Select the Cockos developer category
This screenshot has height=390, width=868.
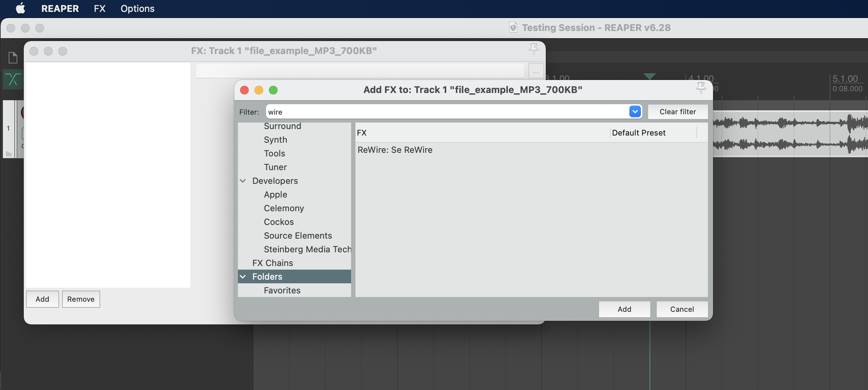(279, 222)
